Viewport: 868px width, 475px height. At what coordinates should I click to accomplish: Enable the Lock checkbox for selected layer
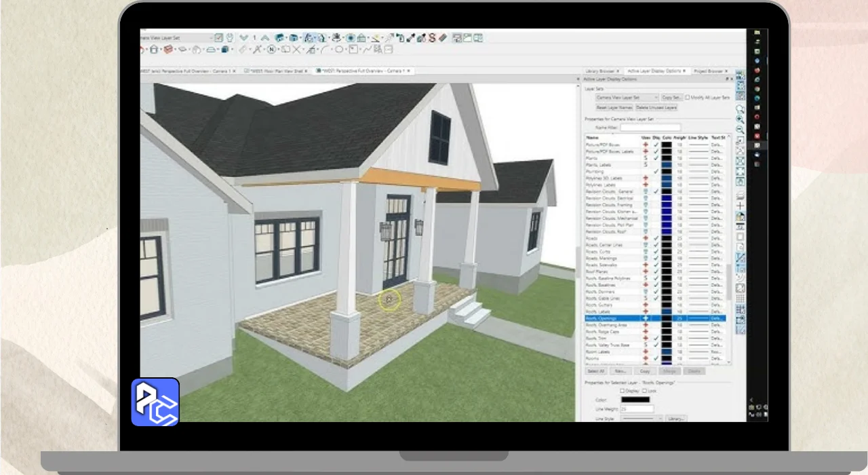pyautogui.click(x=644, y=391)
